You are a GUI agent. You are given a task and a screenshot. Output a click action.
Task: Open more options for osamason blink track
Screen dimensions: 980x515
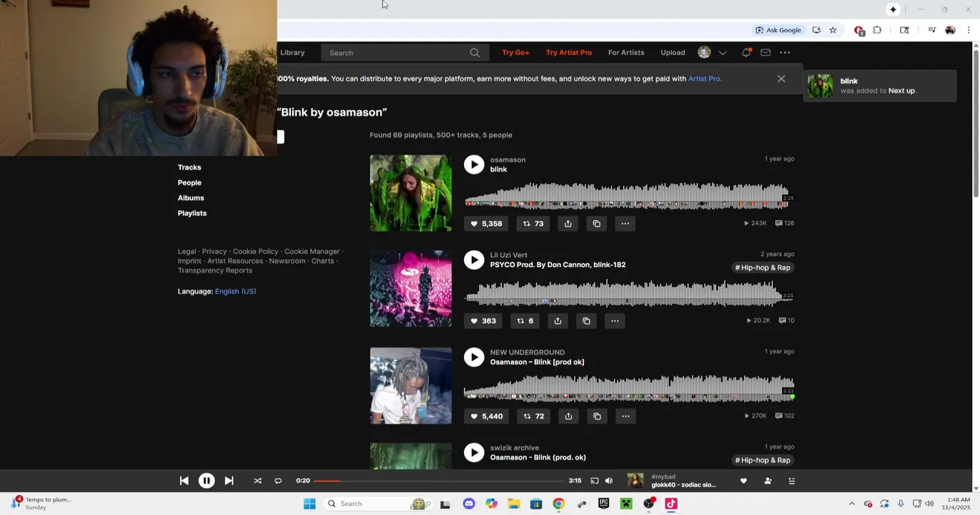[x=625, y=224]
